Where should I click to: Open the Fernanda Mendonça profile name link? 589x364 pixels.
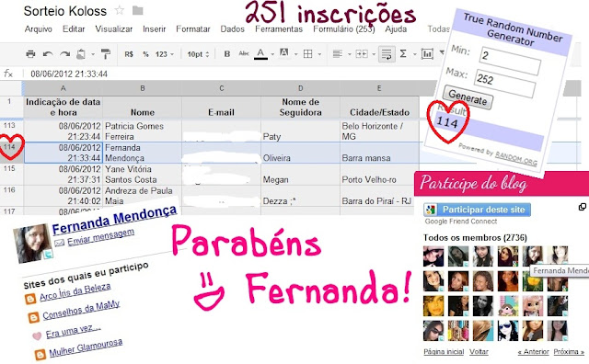pyautogui.click(x=114, y=220)
